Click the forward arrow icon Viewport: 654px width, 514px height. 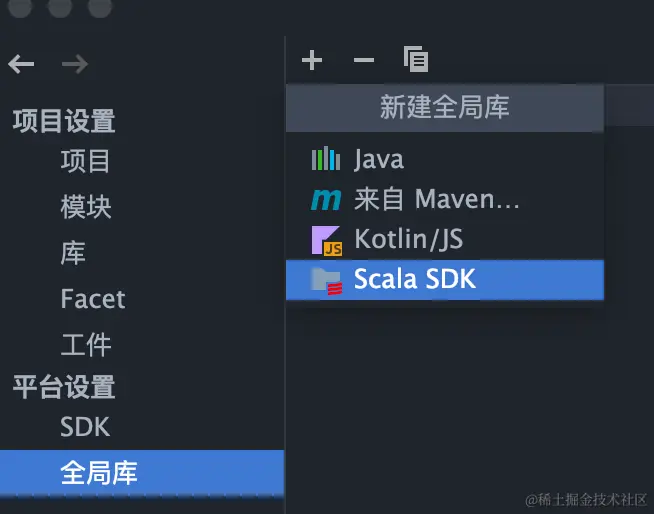[75, 64]
